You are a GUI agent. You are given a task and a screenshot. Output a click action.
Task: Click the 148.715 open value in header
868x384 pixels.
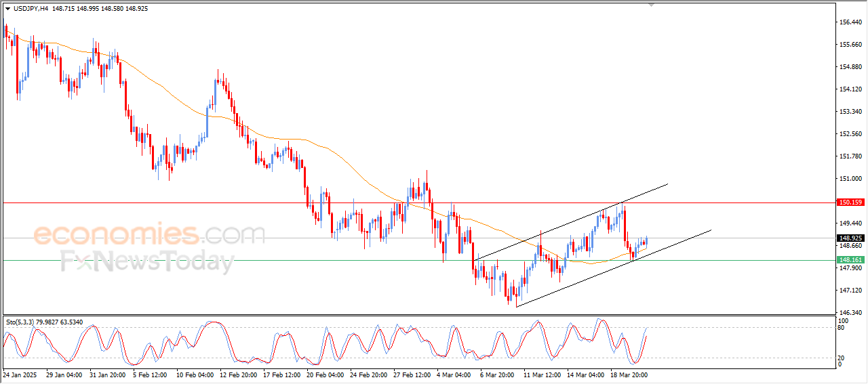point(64,9)
